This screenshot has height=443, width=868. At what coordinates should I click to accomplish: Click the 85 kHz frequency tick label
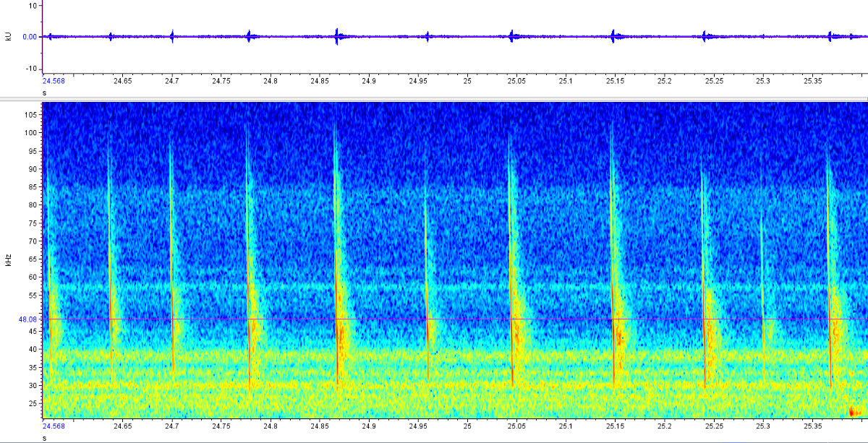pos(33,186)
